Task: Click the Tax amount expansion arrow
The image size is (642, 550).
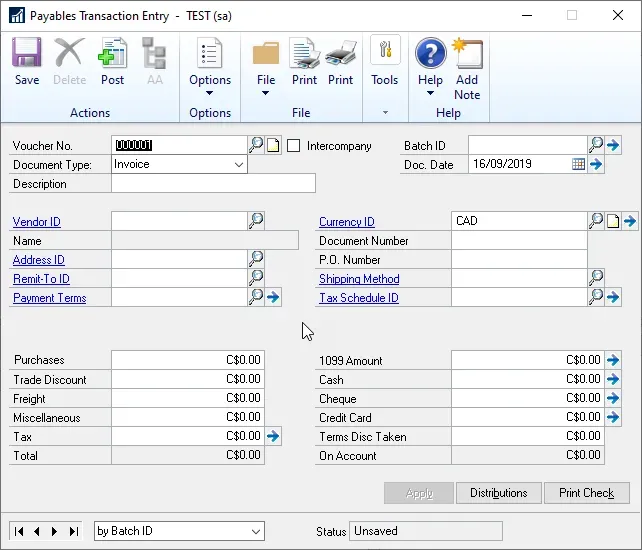Action: point(273,436)
